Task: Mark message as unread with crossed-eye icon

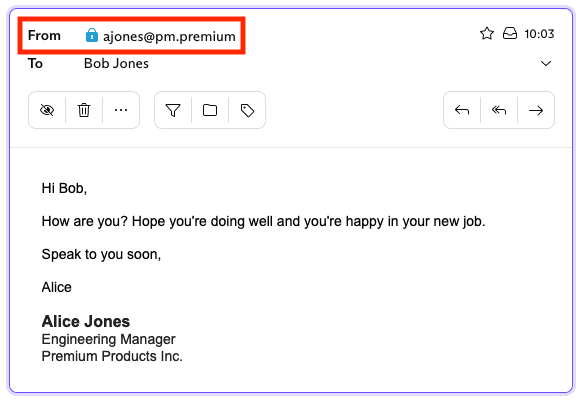Action: click(x=47, y=110)
